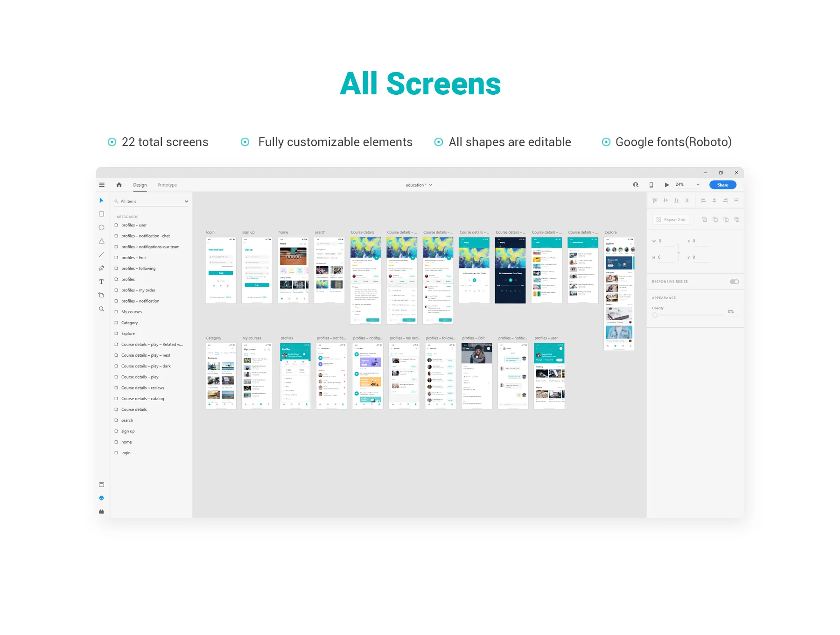Align selection to left edge
Image resolution: width=840 pixels, height=635 pixels.
pyautogui.click(x=704, y=200)
